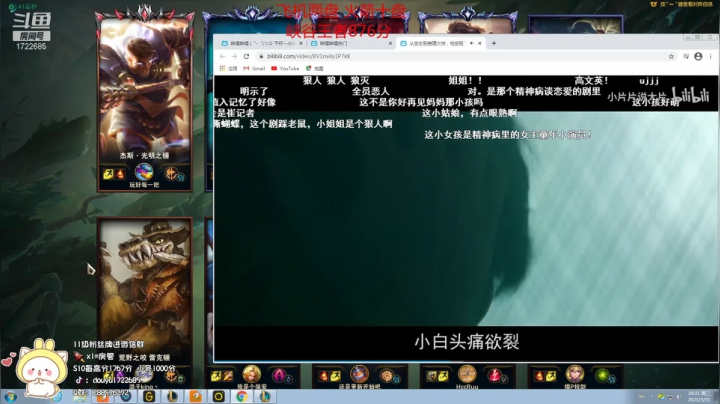Click the green rune icon of fourth player

(602, 376)
